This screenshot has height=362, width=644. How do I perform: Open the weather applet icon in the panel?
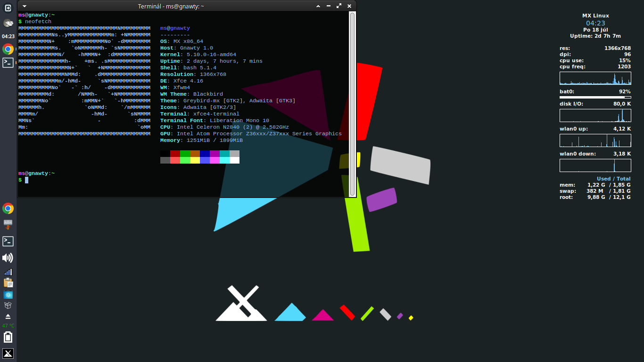tap(8, 23)
